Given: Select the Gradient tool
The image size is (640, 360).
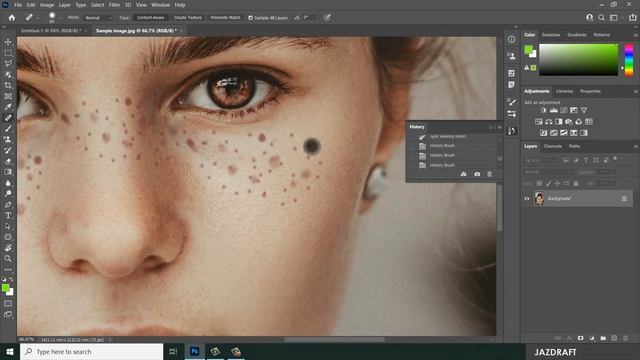Looking at the screenshot, I should point(8,172).
